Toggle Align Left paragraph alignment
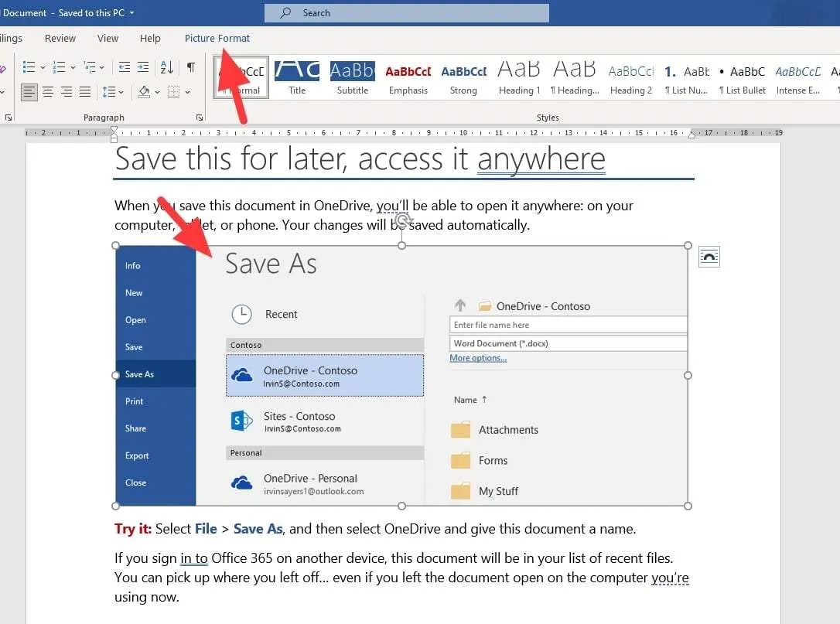This screenshot has width=840, height=624. coord(29,92)
